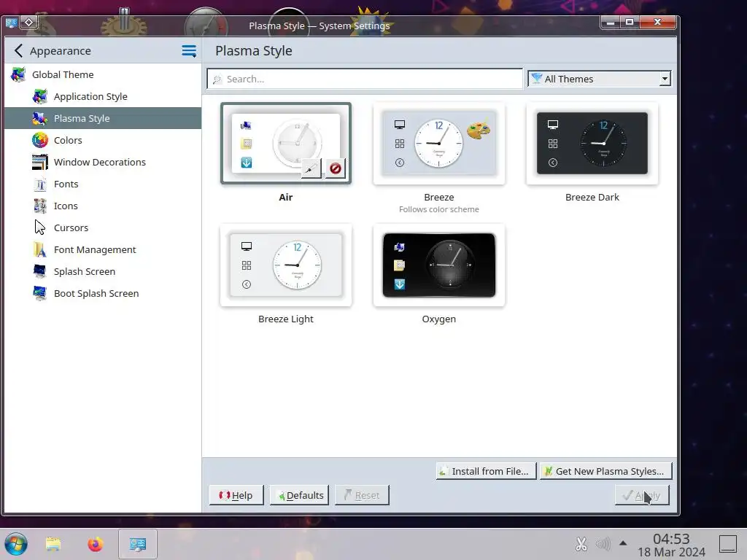Open the start menu in taskbar
This screenshot has height=560, width=747.
(x=16, y=544)
